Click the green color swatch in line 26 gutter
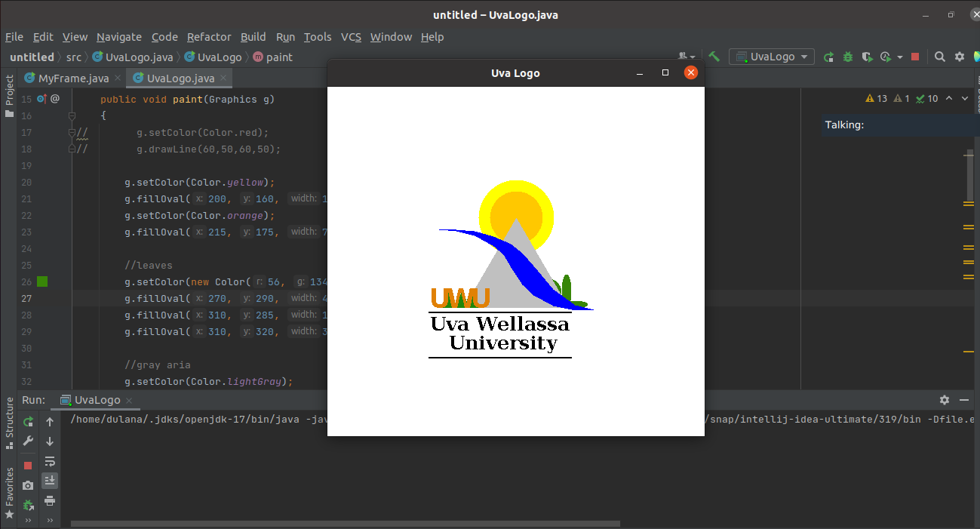 (x=42, y=281)
